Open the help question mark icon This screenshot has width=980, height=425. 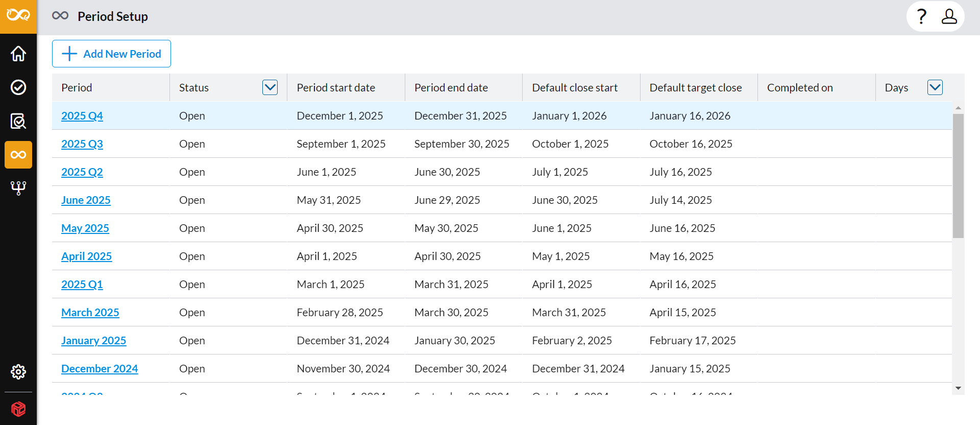tap(921, 17)
